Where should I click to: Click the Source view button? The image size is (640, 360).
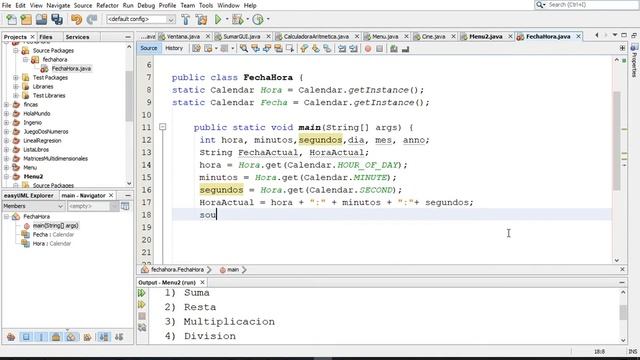tap(149, 48)
